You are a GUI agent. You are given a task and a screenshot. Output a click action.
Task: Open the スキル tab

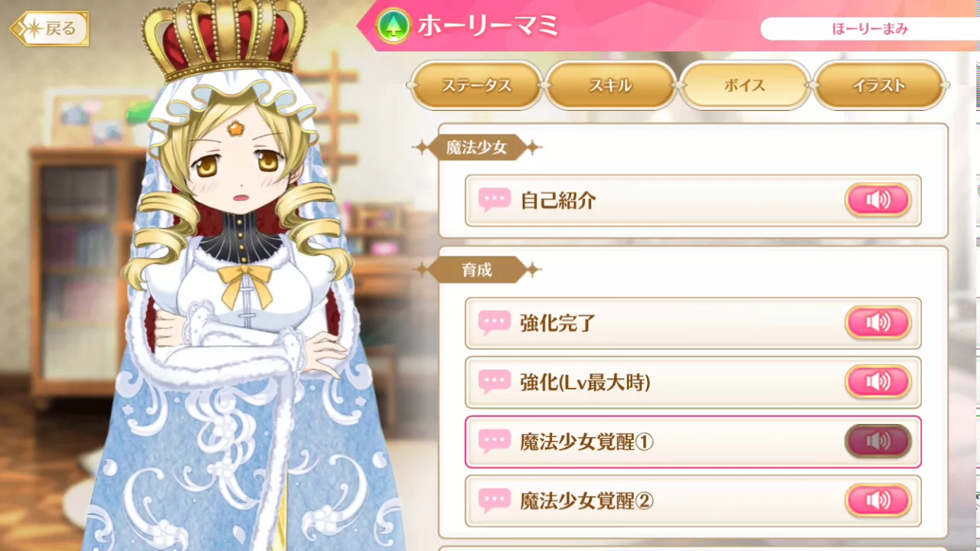click(x=610, y=86)
